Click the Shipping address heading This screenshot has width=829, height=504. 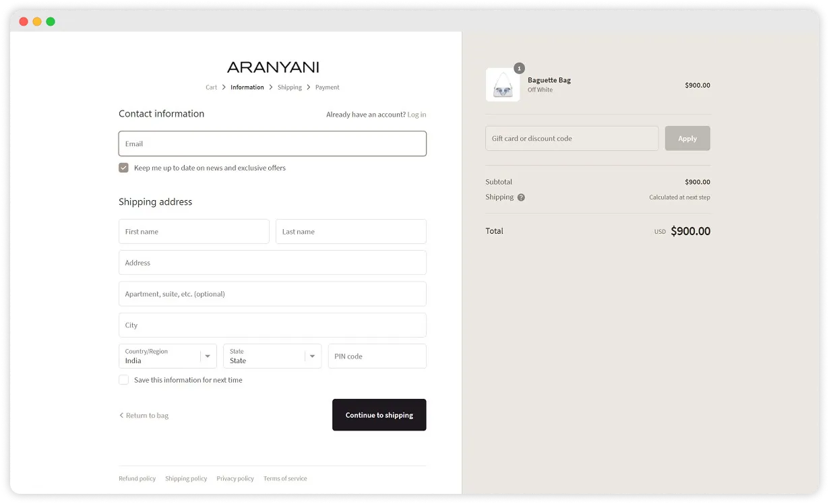(x=155, y=202)
